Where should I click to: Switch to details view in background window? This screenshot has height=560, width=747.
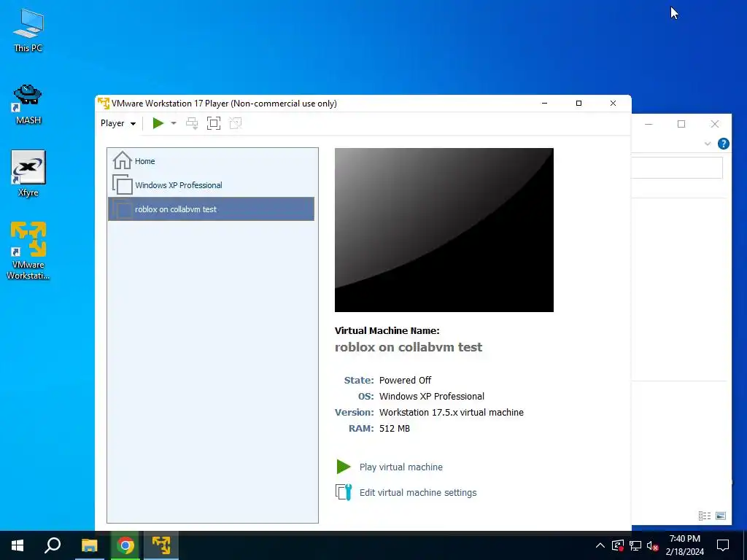click(x=705, y=516)
